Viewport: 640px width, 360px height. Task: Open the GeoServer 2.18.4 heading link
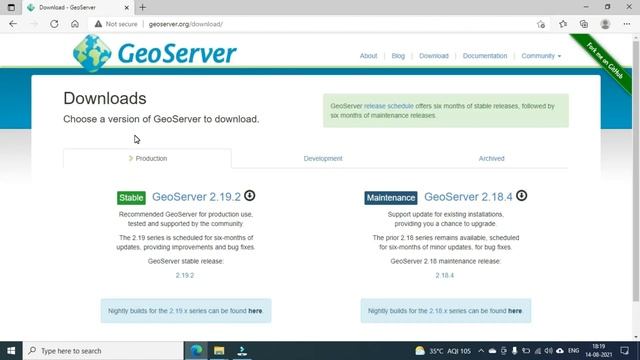pos(468,197)
